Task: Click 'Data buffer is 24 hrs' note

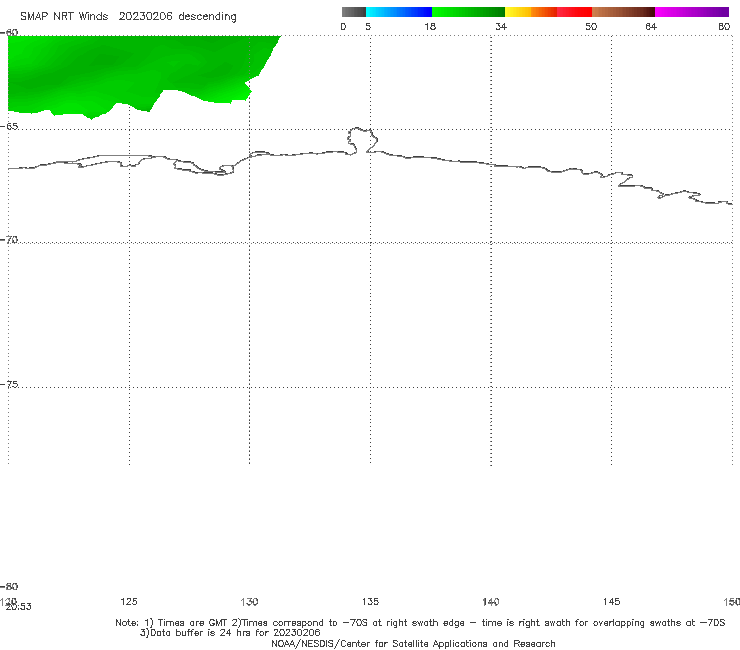Action: point(230,633)
